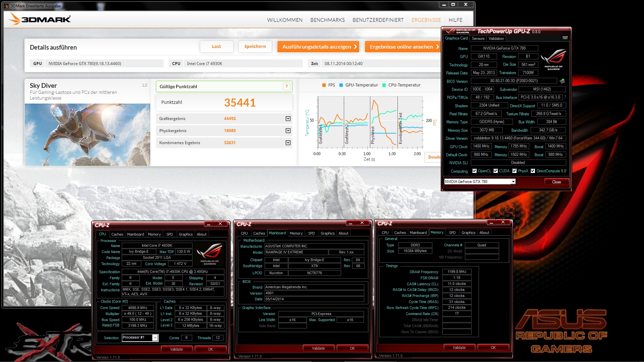Click the Core Speed value field in CPU-Z
Image resolution: width=644 pixels, height=362 pixels.
pos(138,308)
